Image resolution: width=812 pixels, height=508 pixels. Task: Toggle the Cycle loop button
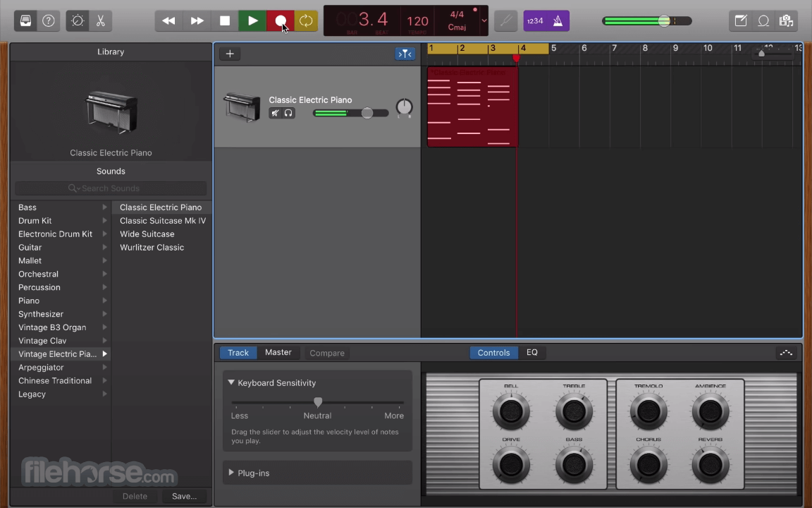pyautogui.click(x=306, y=20)
